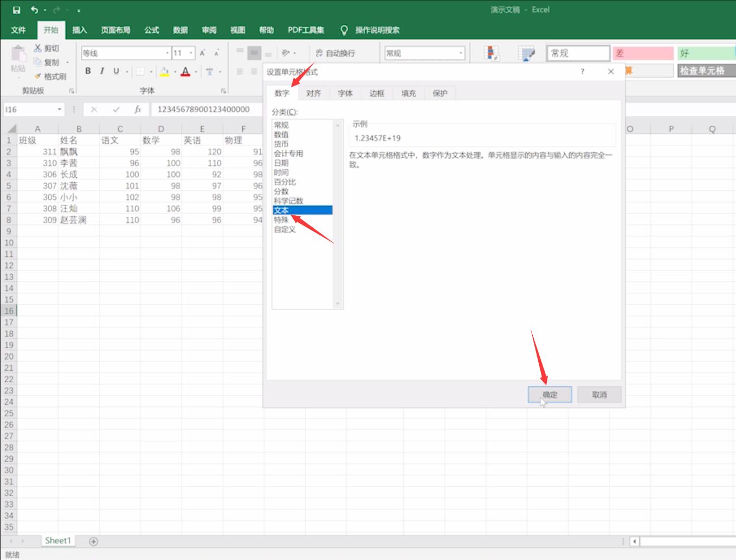Select 常规 in the category list

(x=281, y=125)
